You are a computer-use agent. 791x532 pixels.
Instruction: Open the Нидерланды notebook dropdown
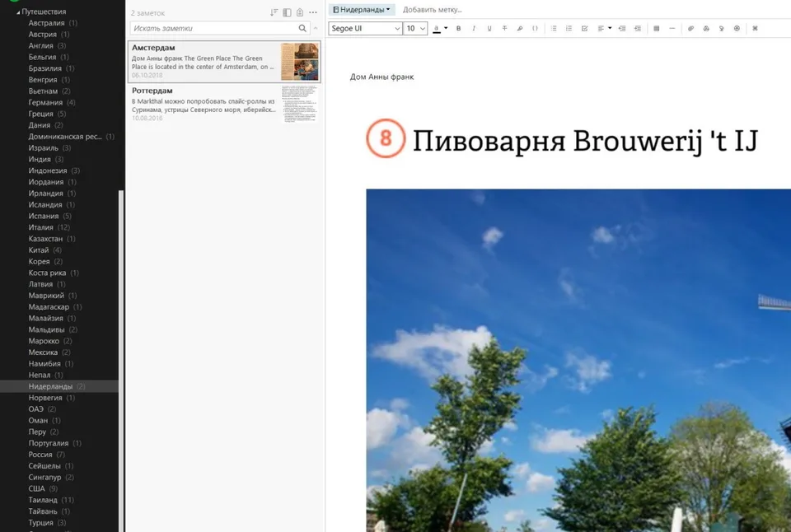click(362, 10)
